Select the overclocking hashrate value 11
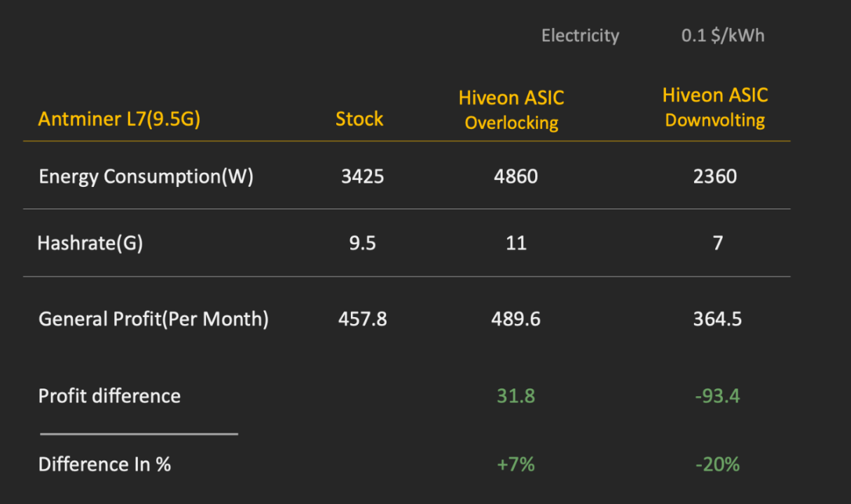The width and height of the screenshot is (851, 504). (516, 244)
